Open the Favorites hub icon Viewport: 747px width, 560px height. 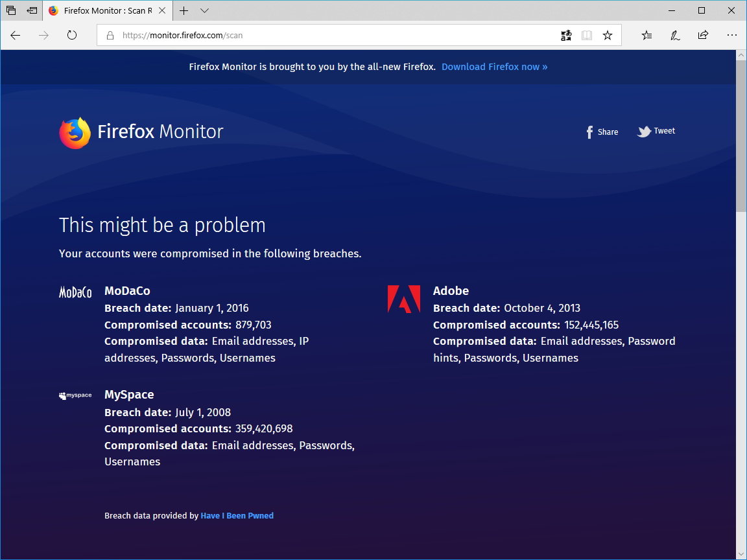click(646, 36)
